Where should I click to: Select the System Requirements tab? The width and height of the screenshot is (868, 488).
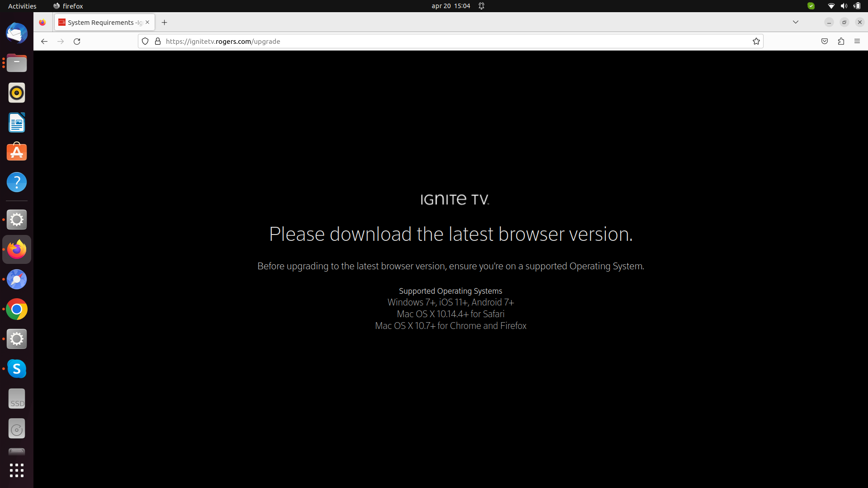[x=102, y=22]
